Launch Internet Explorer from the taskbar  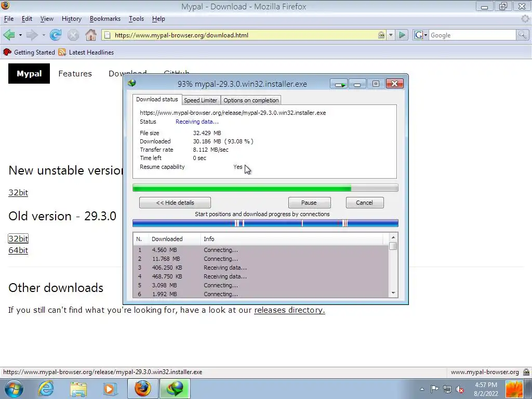46,389
